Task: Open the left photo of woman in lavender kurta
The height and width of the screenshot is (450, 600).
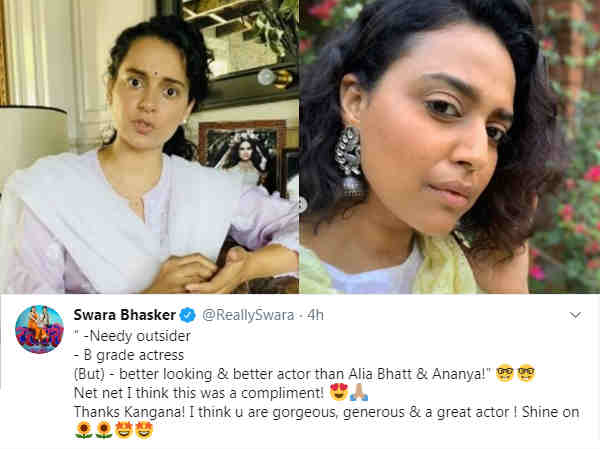Action: pos(149,147)
